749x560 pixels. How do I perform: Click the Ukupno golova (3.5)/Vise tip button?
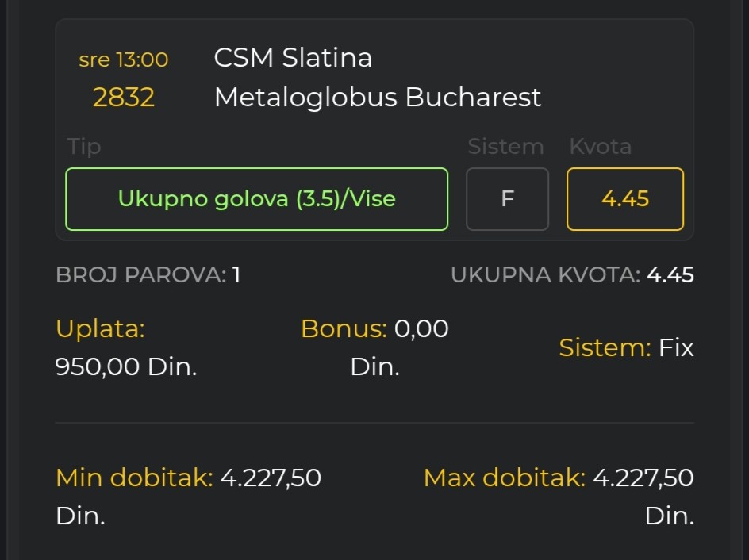pyautogui.click(x=256, y=199)
